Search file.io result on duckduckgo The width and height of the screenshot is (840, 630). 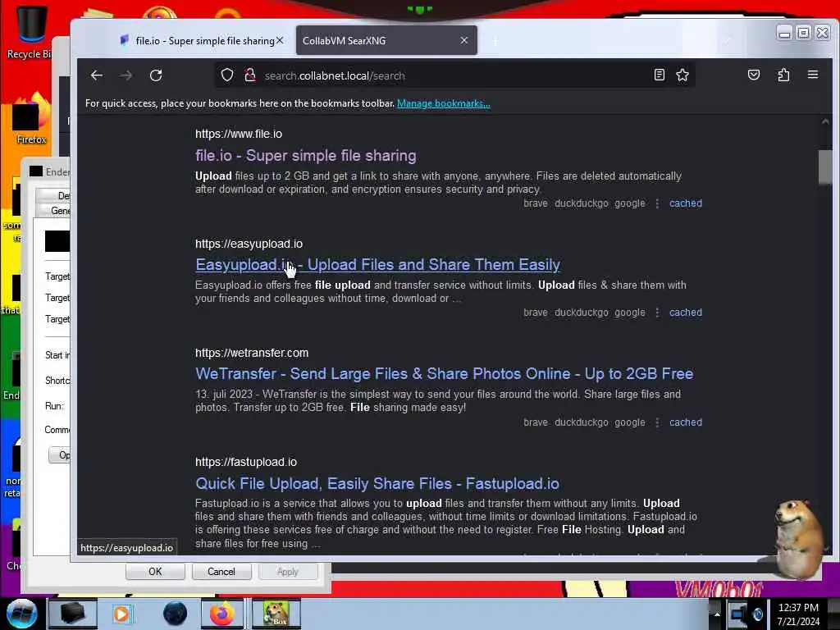coord(582,203)
